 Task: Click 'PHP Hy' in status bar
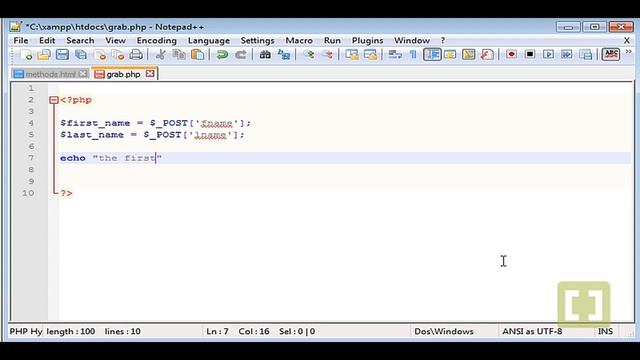point(26,331)
